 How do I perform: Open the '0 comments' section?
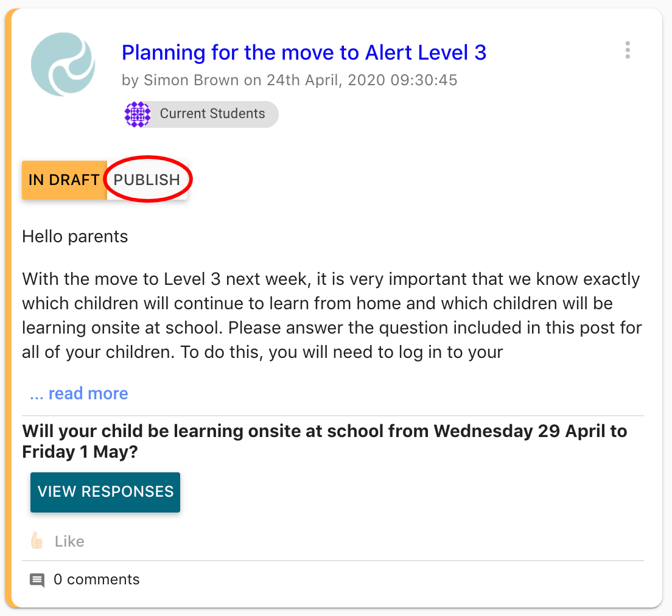coord(97,579)
